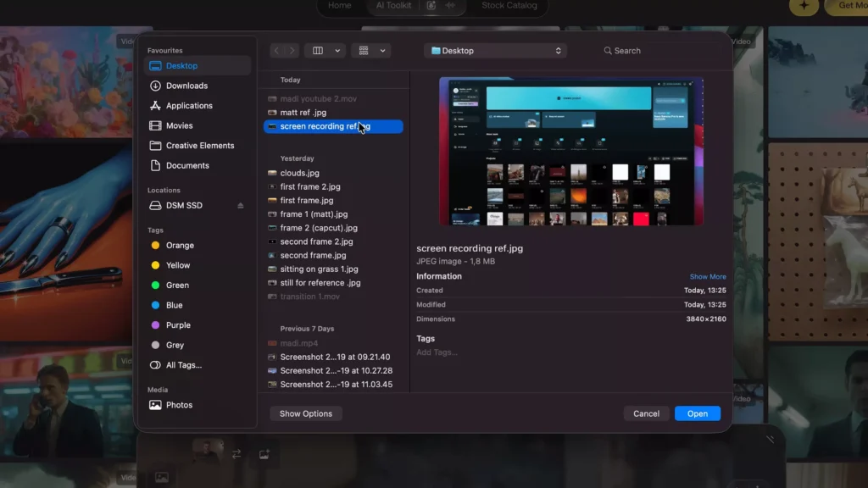Expand the column view options chevron
Viewport: 868px width, 488px height.
tap(337, 50)
